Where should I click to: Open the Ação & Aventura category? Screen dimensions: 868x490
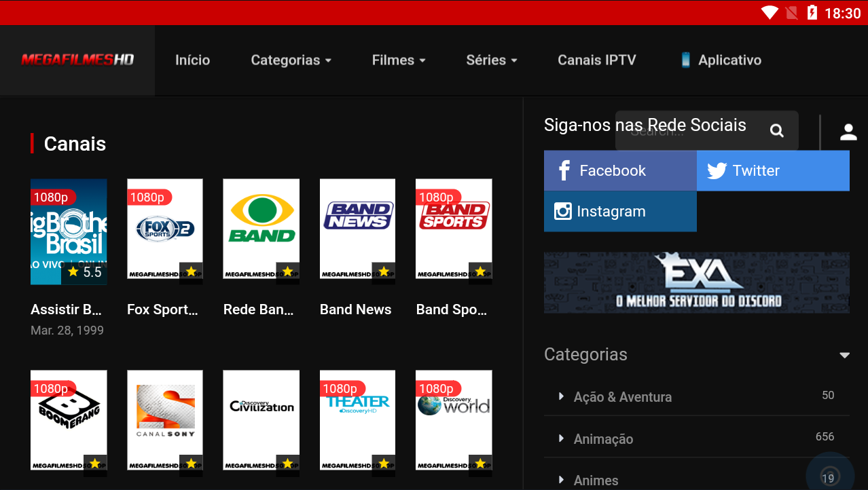click(623, 397)
